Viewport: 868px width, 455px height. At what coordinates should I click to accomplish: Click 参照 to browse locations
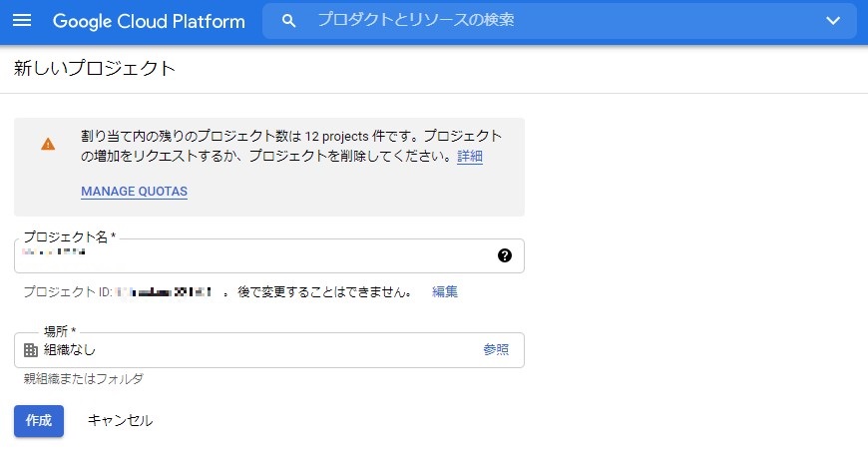point(496,349)
